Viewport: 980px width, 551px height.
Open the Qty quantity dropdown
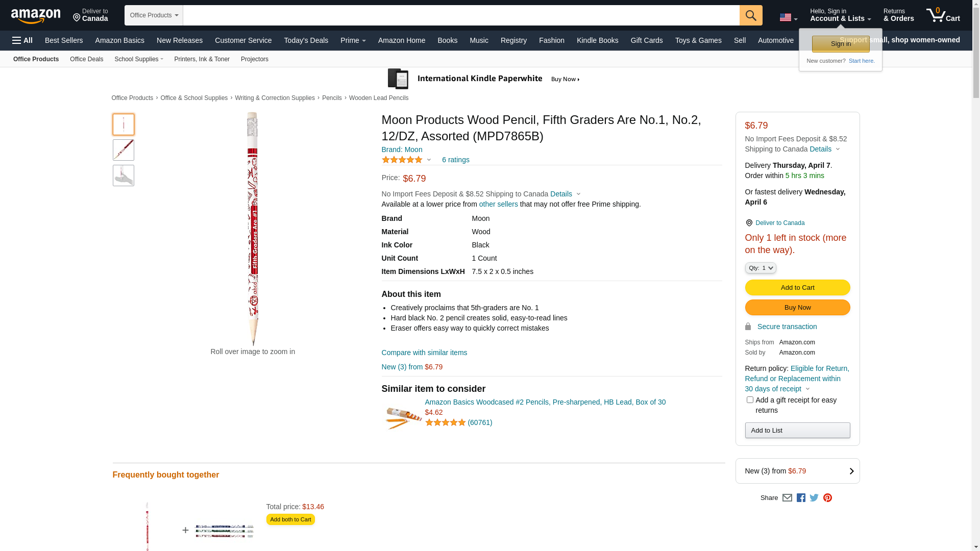761,268
